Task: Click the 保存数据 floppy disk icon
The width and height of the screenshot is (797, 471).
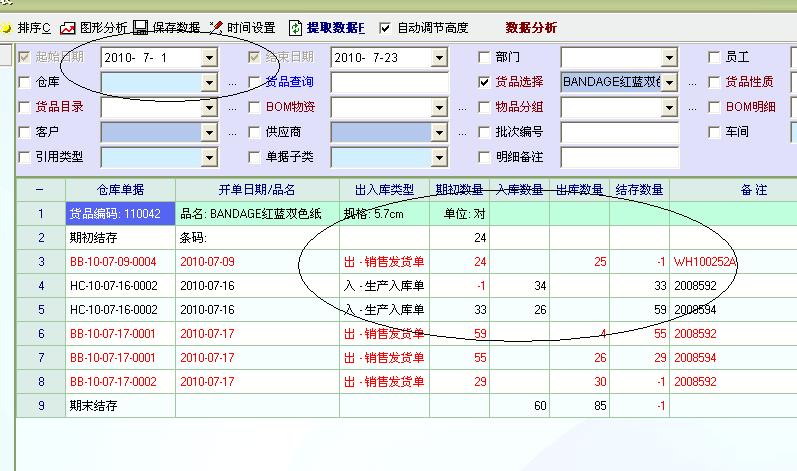Action: pyautogui.click(x=141, y=28)
